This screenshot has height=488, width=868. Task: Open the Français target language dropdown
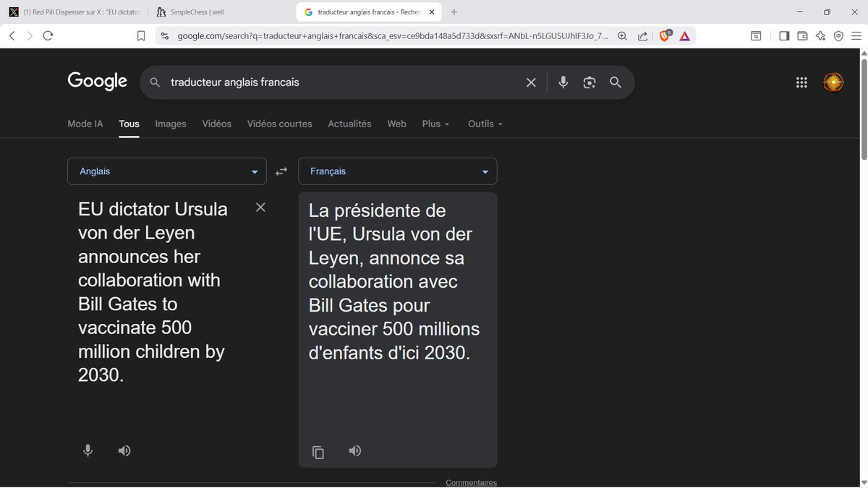[x=398, y=171]
